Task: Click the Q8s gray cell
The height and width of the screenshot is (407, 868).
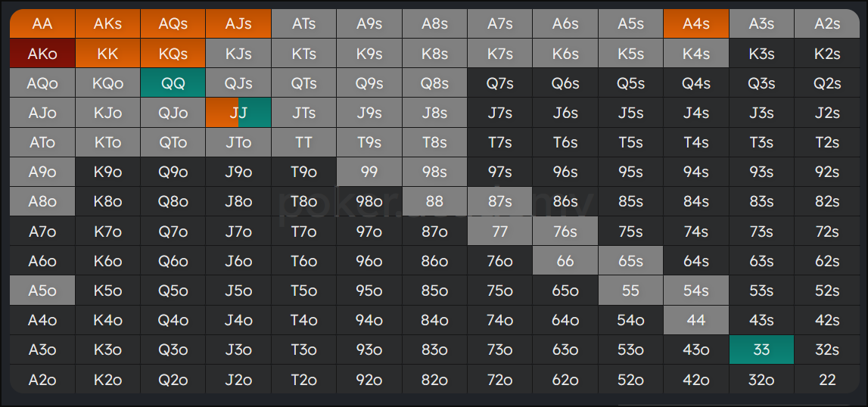Action: coord(434,83)
